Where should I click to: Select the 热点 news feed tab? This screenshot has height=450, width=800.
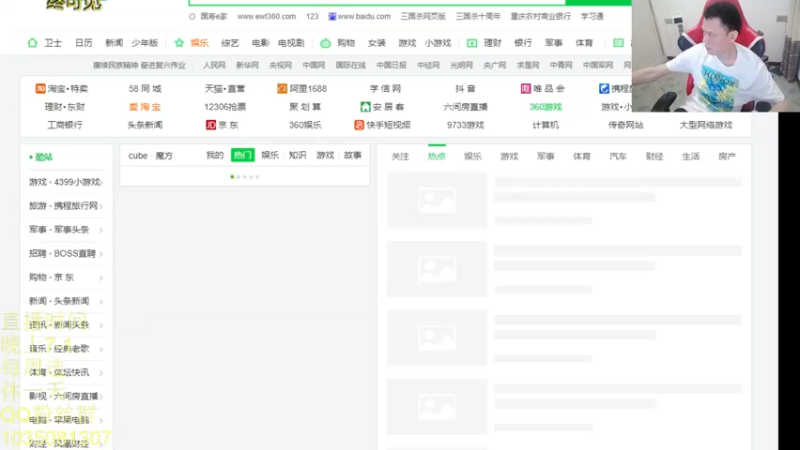coord(437,156)
